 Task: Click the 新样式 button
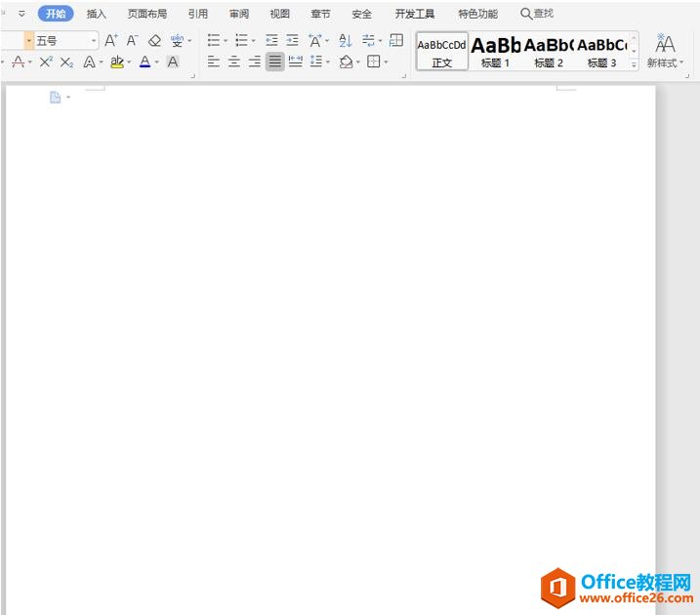665,51
